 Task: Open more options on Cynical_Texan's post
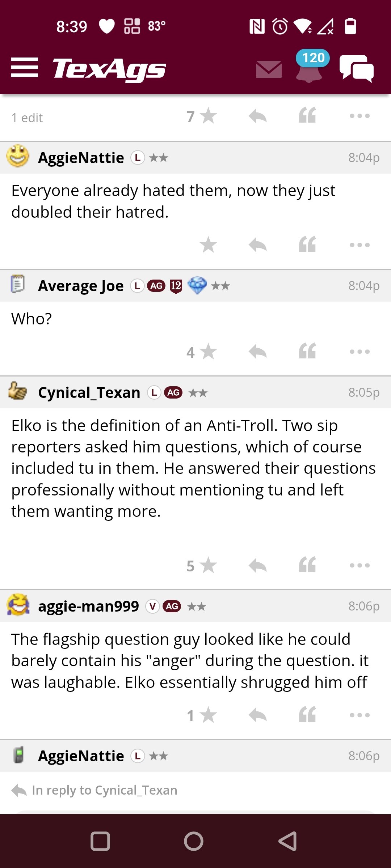pyautogui.click(x=360, y=565)
